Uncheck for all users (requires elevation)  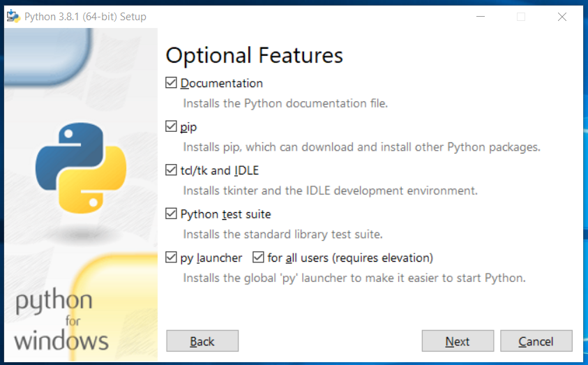click(258, 258)
